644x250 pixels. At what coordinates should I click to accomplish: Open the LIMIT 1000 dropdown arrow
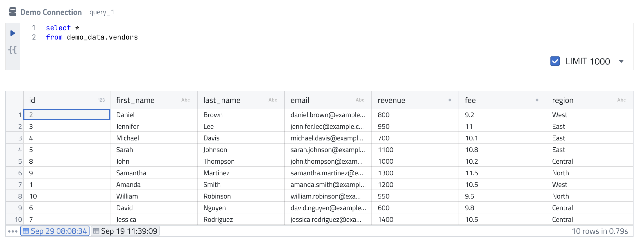621,61
